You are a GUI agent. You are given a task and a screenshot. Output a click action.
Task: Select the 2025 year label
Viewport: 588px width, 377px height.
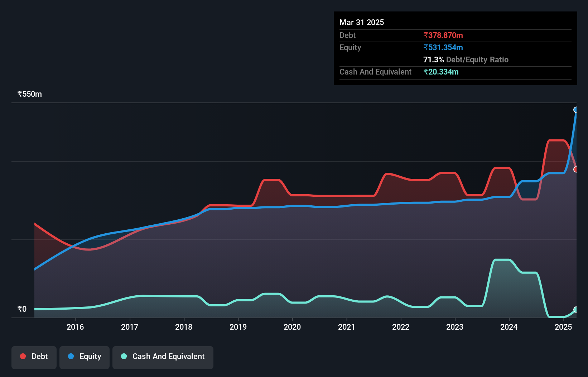563,327
